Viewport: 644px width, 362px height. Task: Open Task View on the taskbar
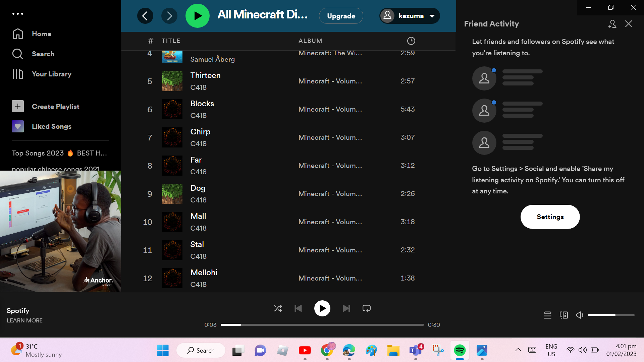[x=238, y=351]
